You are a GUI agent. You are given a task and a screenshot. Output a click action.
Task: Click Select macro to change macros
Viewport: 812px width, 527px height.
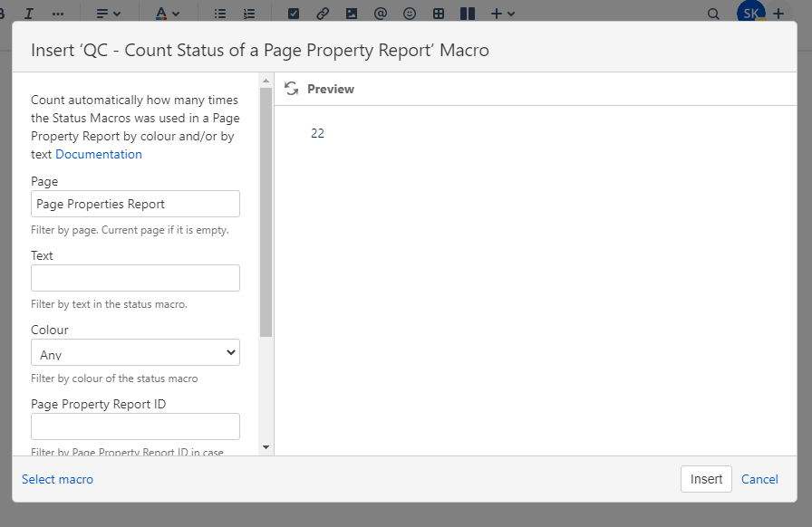click(57, 479)
